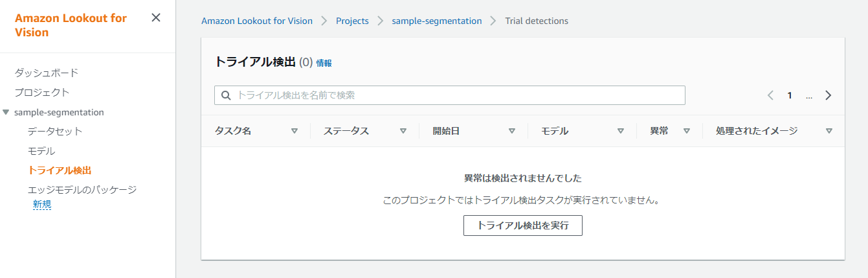Focus the トライアル検出 name search field
The width and height of the screenshot is (868, 278).
(x=450, y=95)
